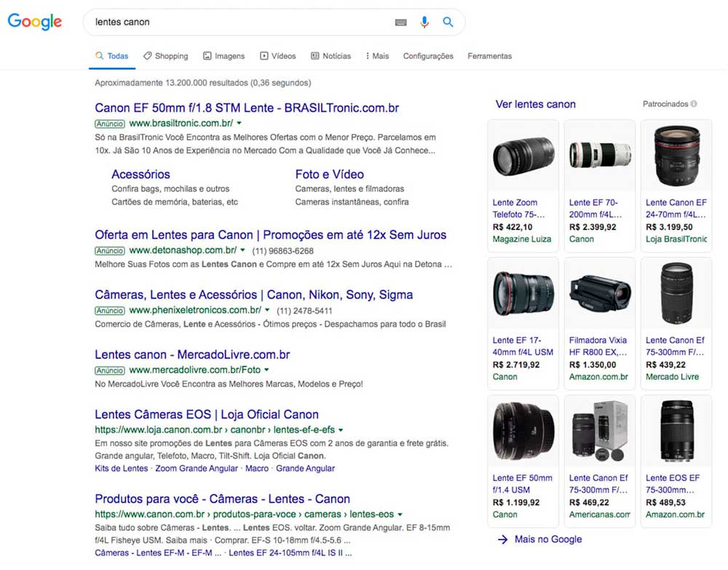Open Lente Zoom Telefoto 75- product image
The height and width of the screenshot is (570, 728).
[x=523, y=156]
